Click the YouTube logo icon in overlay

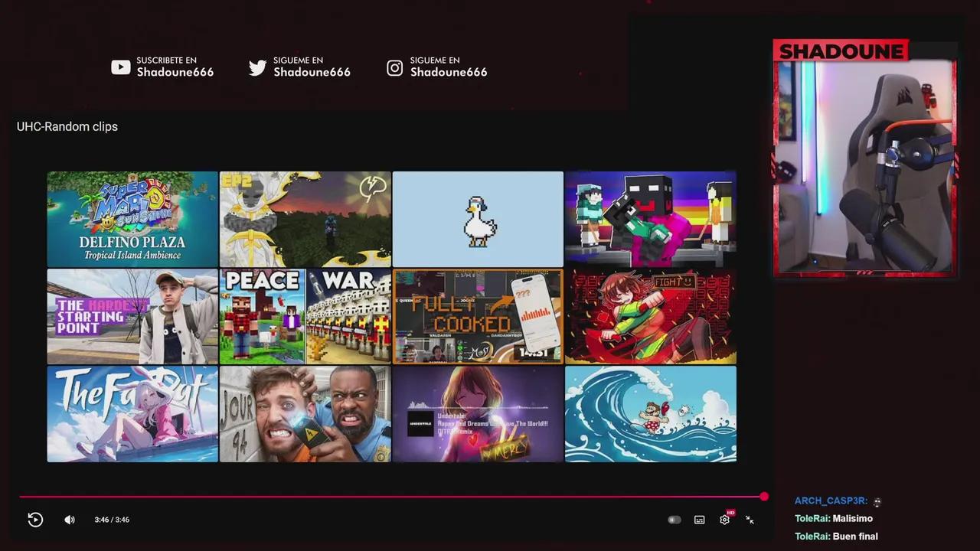121,67
